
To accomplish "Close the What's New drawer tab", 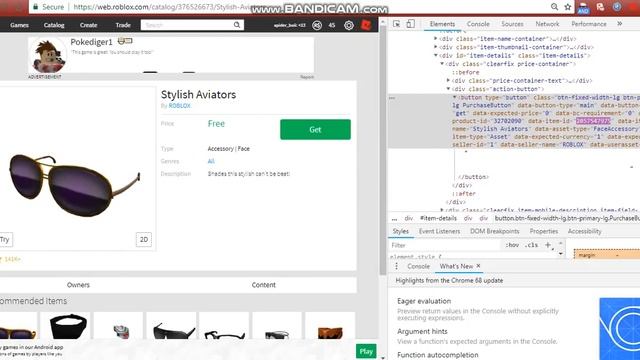I will (x=478, y=266).
